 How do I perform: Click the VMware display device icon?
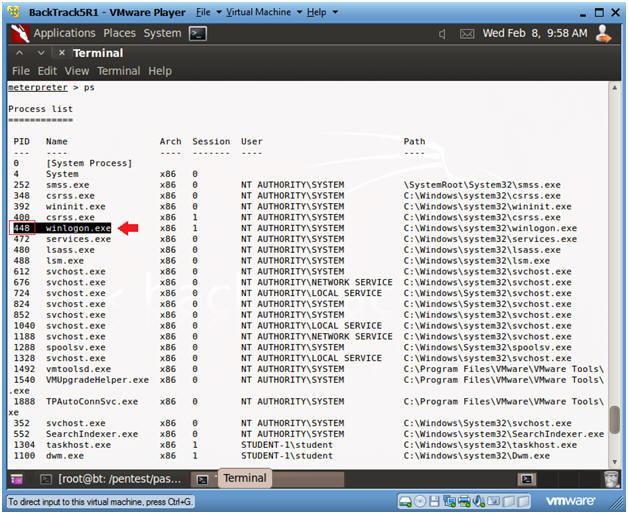coord(493,501)
